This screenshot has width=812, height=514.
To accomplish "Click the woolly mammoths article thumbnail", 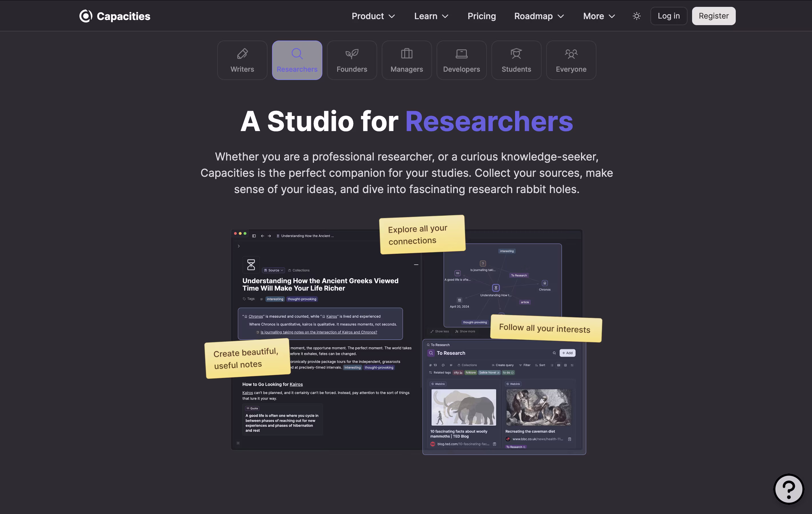I will (x=464, y=407).
